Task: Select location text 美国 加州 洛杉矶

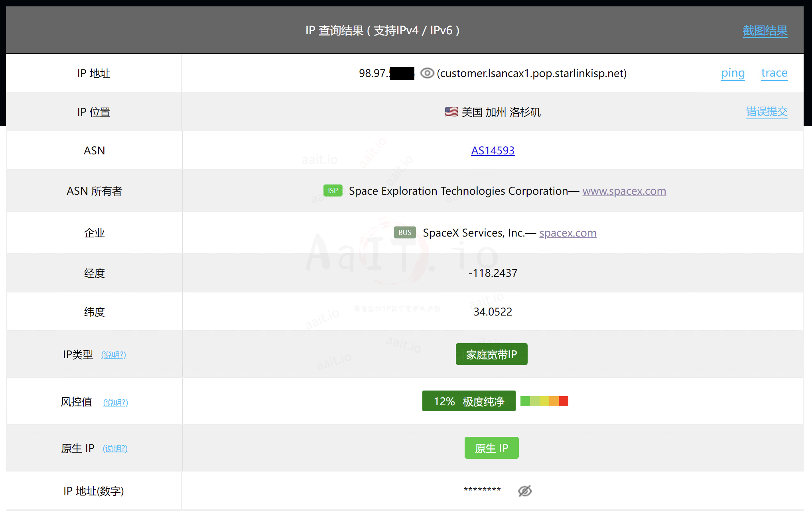Action: [x=501, y=112]
